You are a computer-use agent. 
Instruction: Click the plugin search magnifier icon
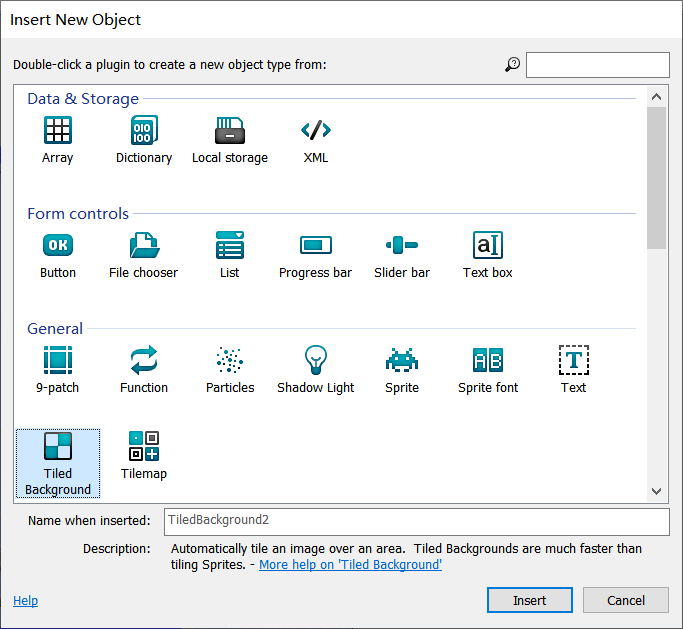(x=512, y=64)
